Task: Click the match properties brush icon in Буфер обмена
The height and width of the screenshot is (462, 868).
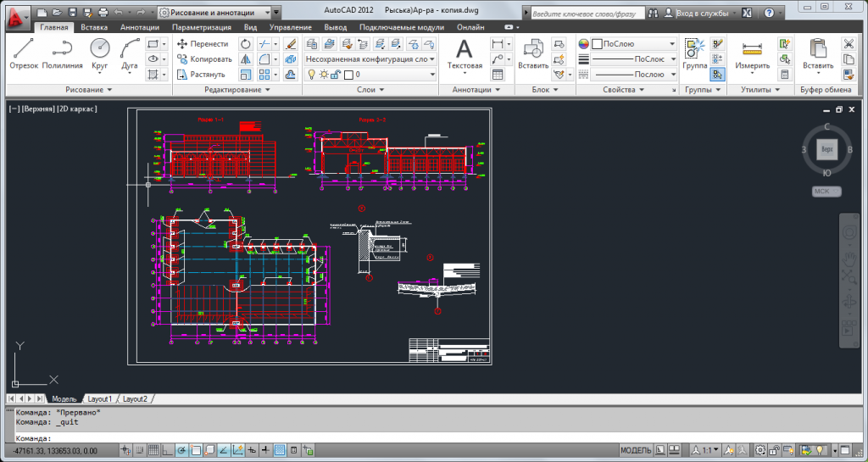Action: tap(848, 74)
